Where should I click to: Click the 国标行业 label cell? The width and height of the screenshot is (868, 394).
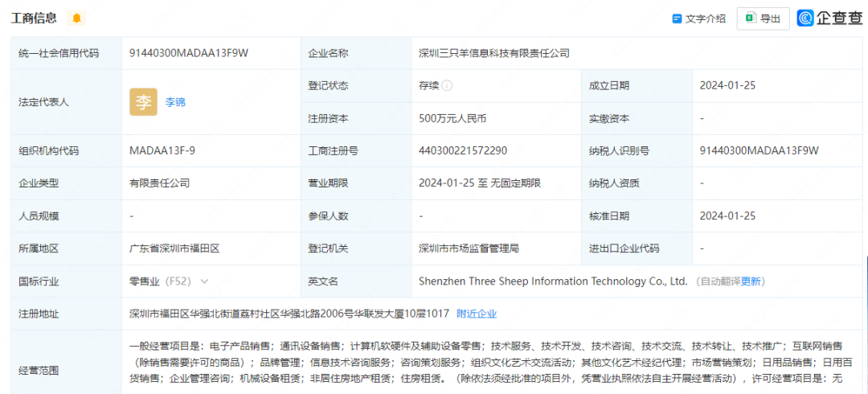(x=67, y=281)
